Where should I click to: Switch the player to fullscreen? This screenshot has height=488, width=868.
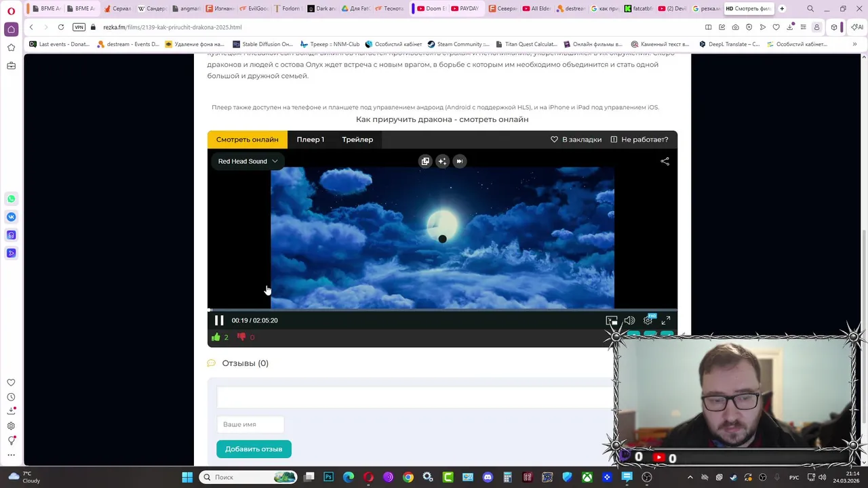pos(666,321)
